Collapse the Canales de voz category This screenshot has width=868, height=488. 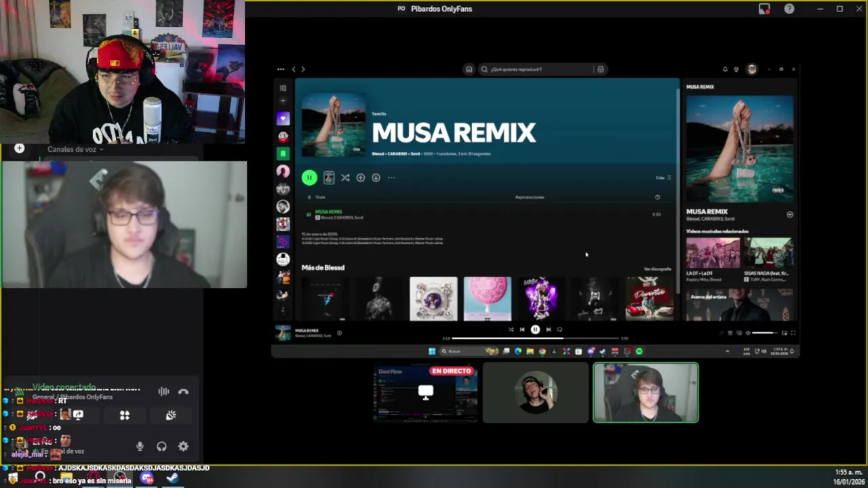pos(75,149)
